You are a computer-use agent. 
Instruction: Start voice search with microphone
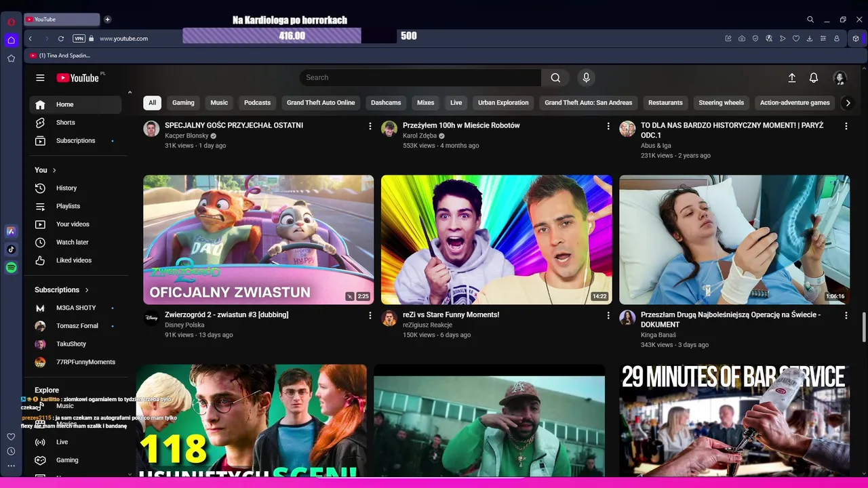pos(587,78)
